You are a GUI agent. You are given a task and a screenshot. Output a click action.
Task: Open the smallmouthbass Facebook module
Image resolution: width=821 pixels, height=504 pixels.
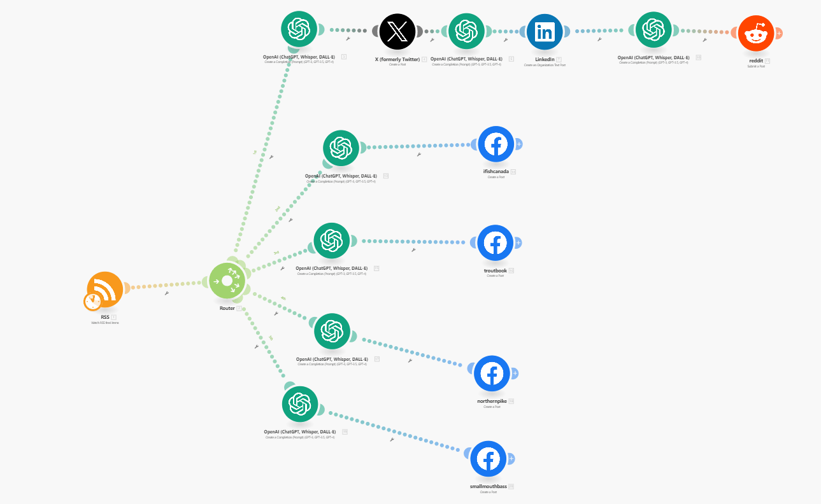(488, 458)
